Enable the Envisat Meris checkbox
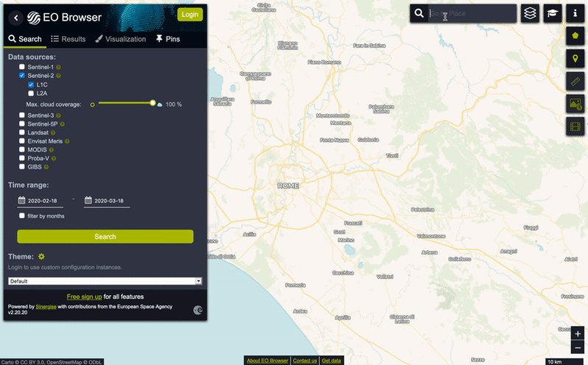588x365 pixels. [22, 141]
